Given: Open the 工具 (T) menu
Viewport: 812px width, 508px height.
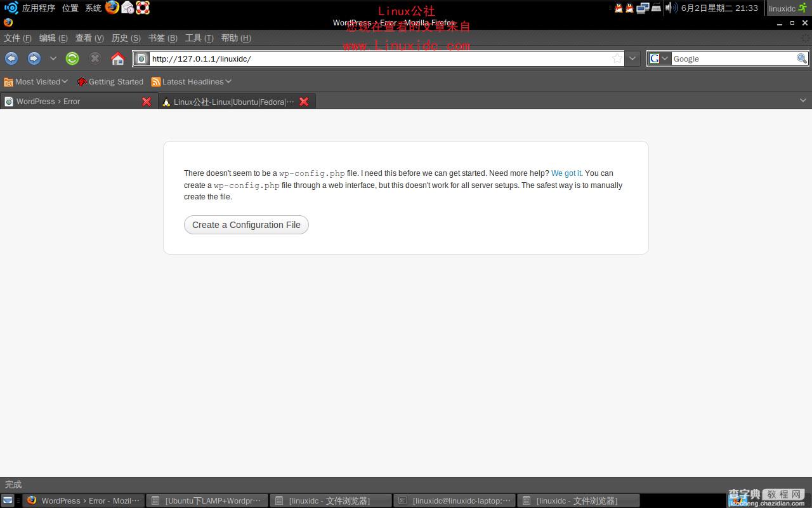Looking at the screenshot, I should [x=199, y=38].
